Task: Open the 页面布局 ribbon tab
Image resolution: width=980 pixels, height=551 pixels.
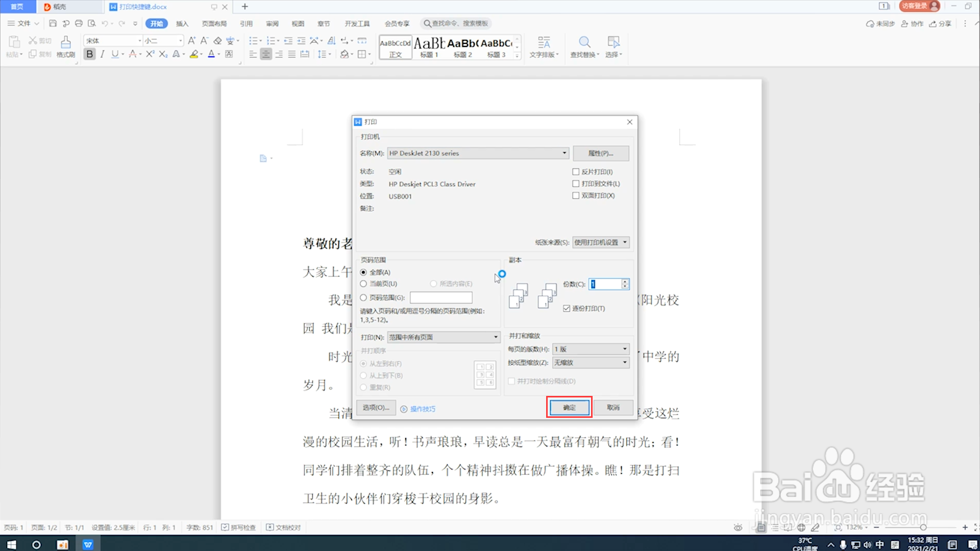Action: coord(214,23)
